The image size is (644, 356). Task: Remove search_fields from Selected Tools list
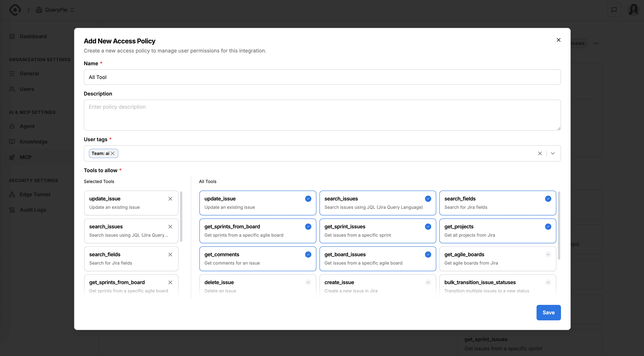(170, 254)
